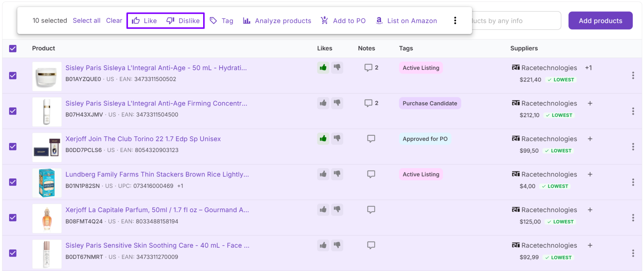Toggle the header select-all checkbox
644x271 pixels.
13,48
